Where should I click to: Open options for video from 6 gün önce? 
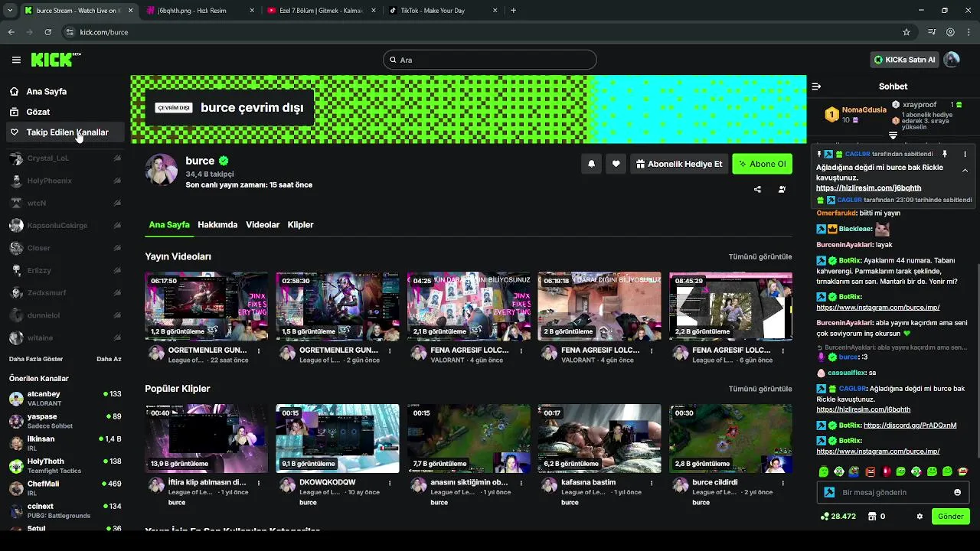[x=782, y=351]
